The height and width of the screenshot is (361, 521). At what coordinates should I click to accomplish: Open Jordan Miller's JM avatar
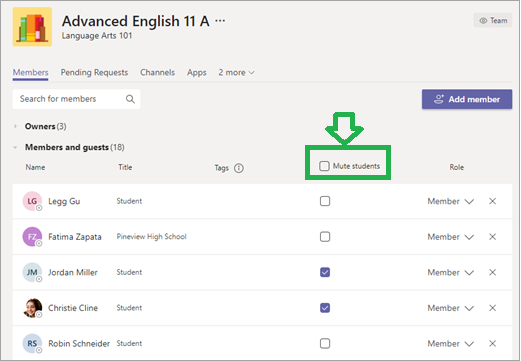[32, 272]
